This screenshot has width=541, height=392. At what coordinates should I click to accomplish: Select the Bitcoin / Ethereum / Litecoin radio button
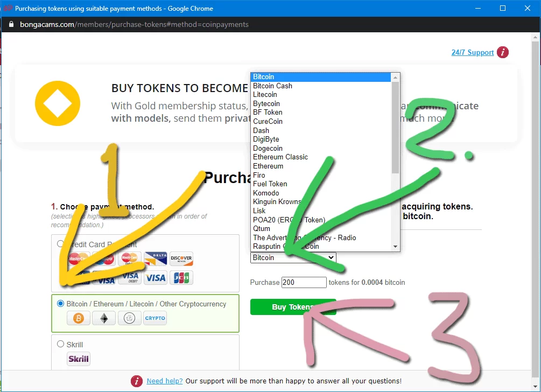click(x=60, y=304)
